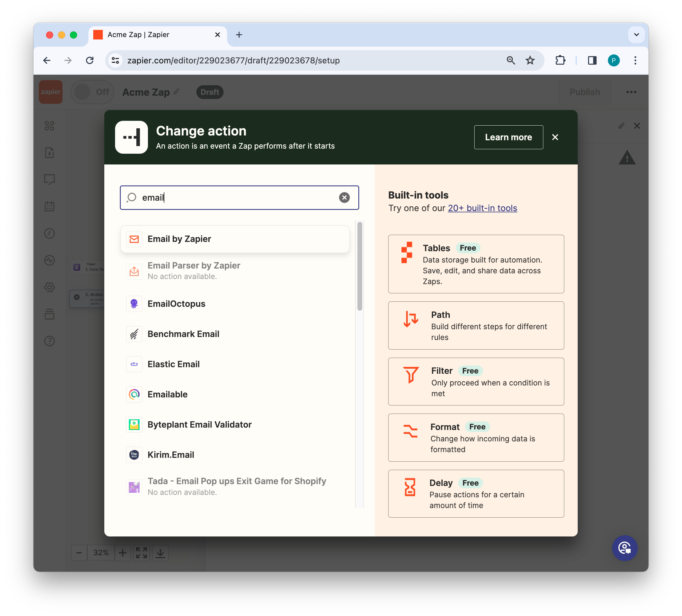Bookmark page with star icon
Image resolution: width=682 pixels, height=616 pixels.
(530, 61)
